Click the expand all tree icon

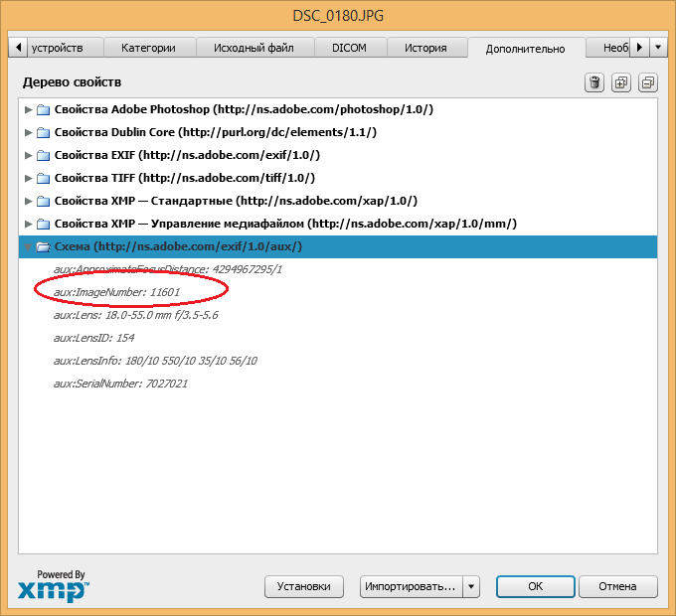621,82
